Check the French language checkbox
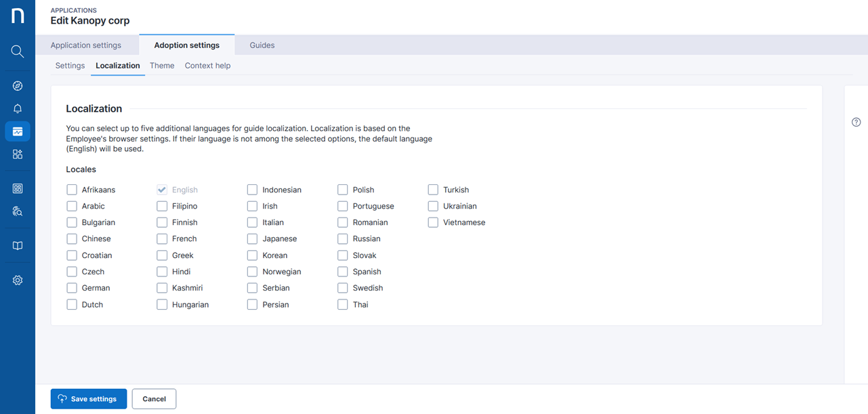Viewport: 868px width, 414px height. coord(162,239)
